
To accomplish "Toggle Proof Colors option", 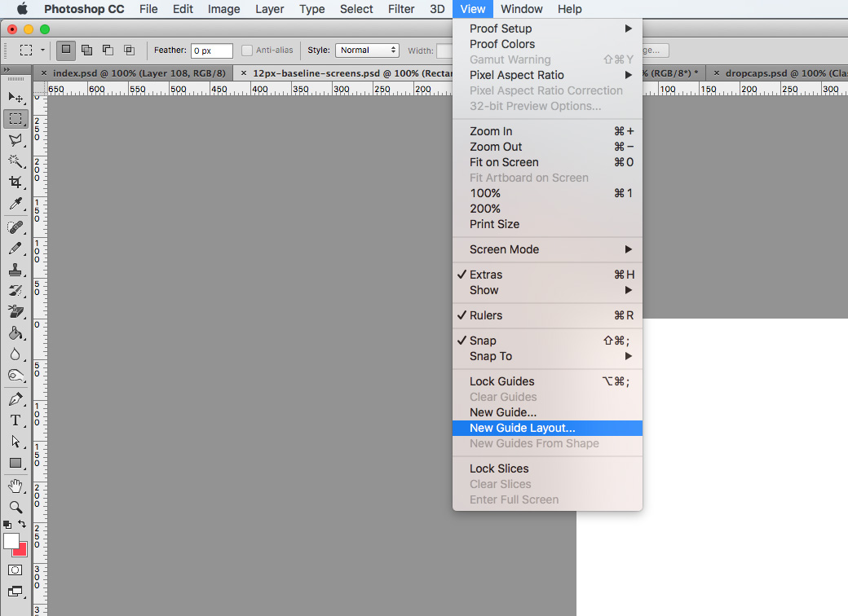I will [547, 44].
